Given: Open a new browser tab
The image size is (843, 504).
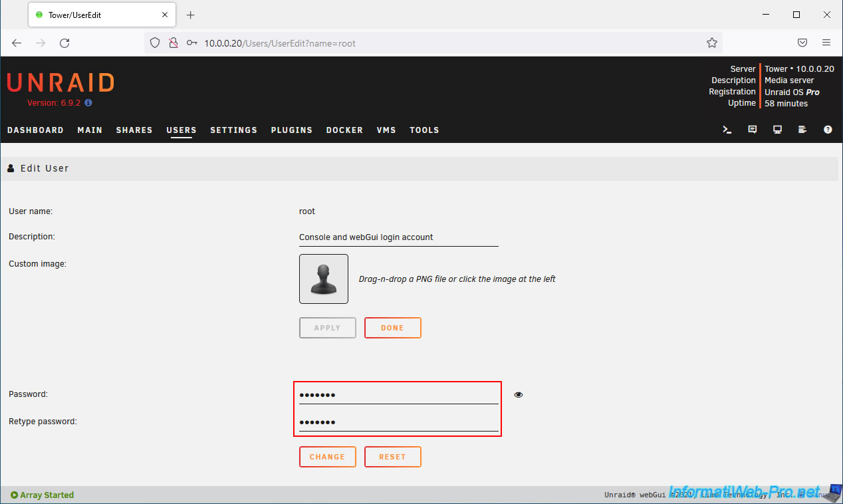Looking at the screenshot, I should tap(191, 15).
